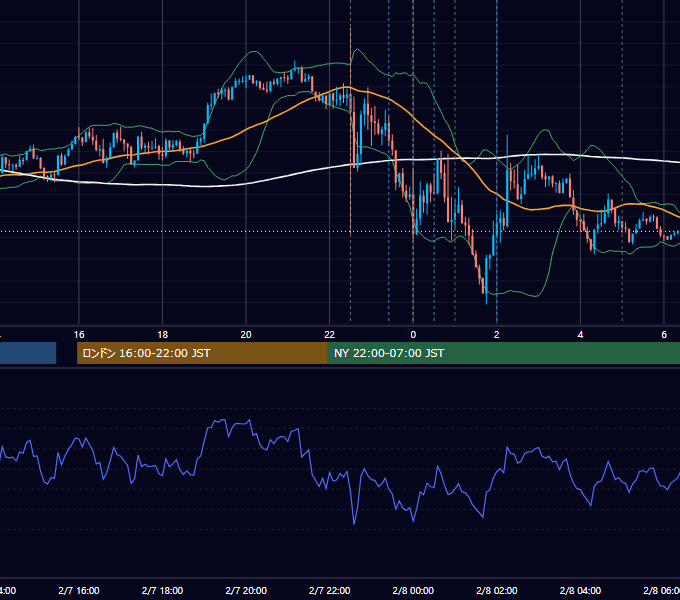Screen dimensions: 680x600
Task: Click the 2/7 22:00 date label
Action: point(330,590)
